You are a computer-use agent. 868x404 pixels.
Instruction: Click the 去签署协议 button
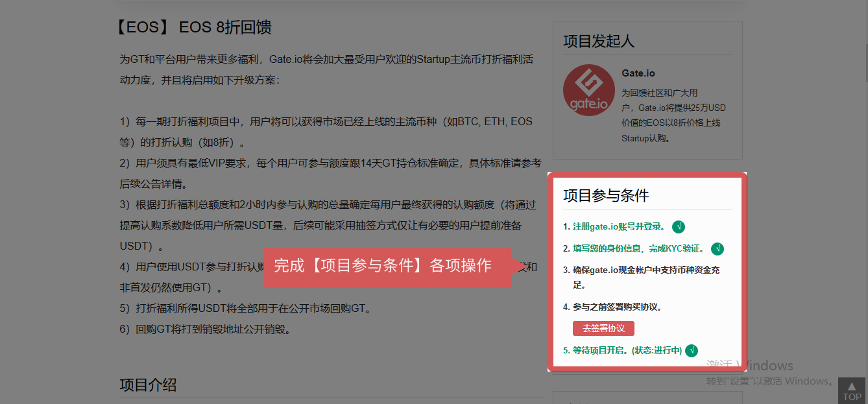(x=603, y=328)
